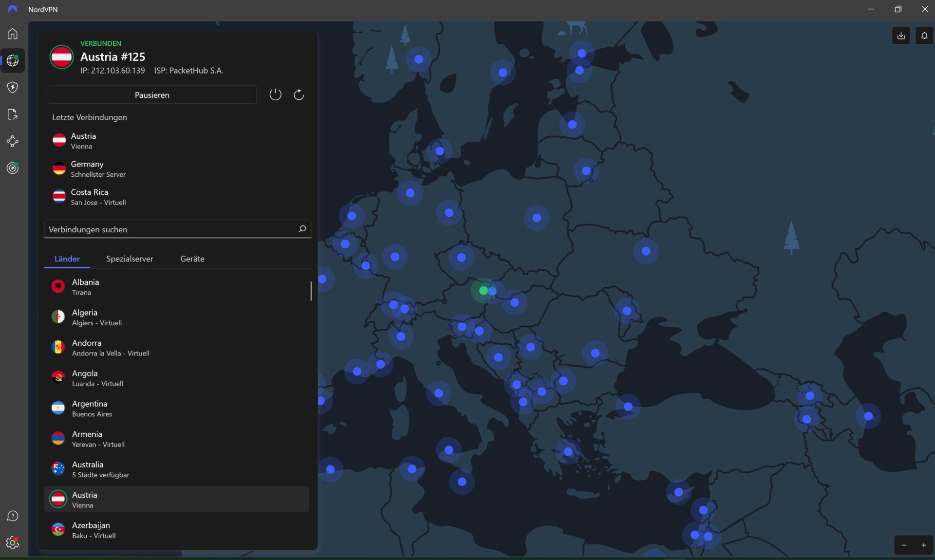
Task: Open the settings gear icon
Action: tap(13, 542)
